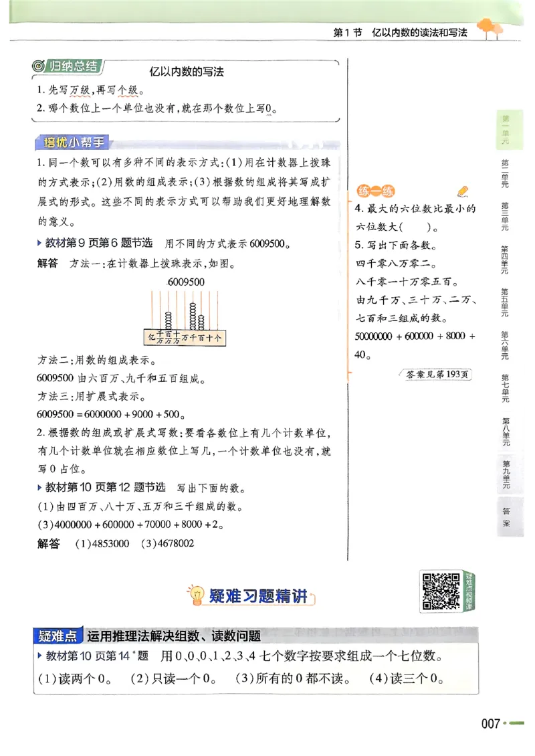
Task: Click the tree decoration in the page header
Action: click(x=486, y=25)
